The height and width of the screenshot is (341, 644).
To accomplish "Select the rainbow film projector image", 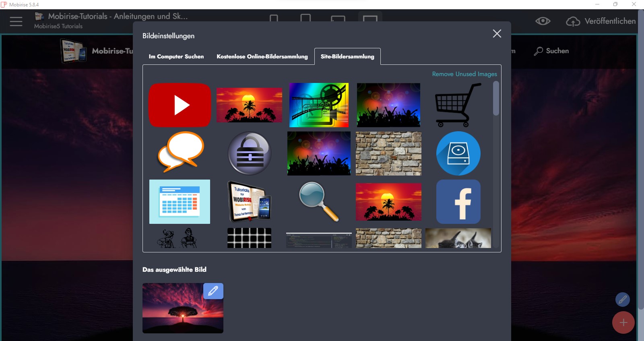I will 319,105.
